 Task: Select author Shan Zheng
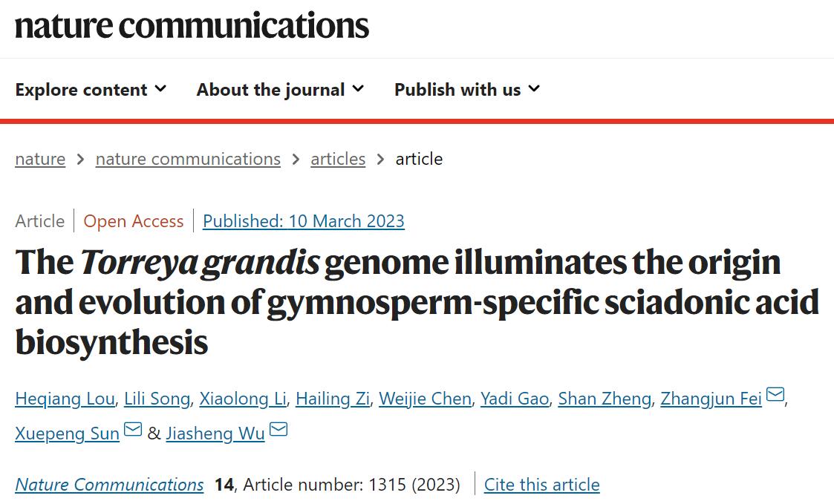[605, 399]
